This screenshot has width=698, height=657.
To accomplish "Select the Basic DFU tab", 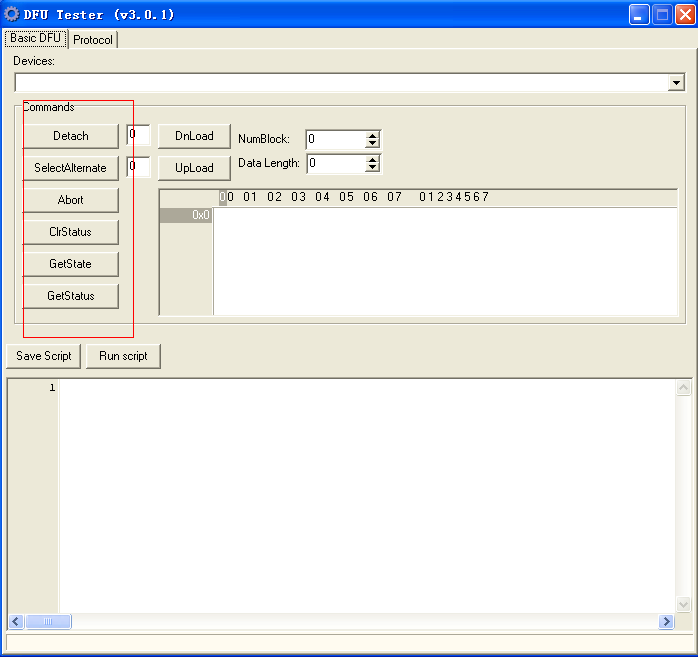I will pos(36,38).
